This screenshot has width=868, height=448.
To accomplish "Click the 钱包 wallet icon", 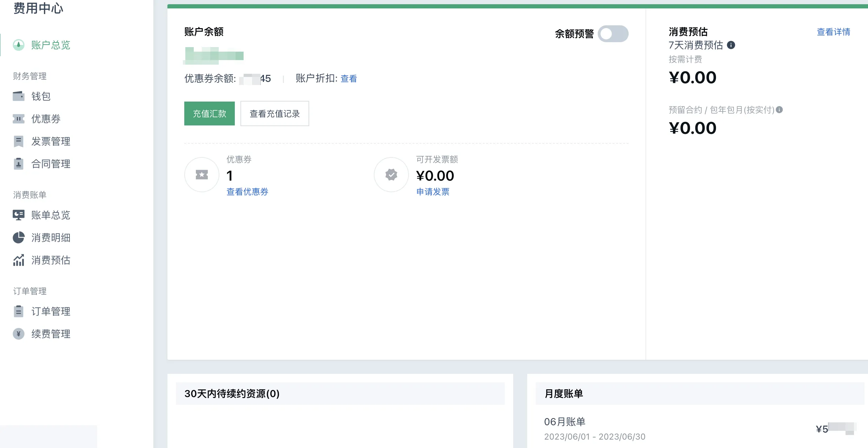I will 19,96.
